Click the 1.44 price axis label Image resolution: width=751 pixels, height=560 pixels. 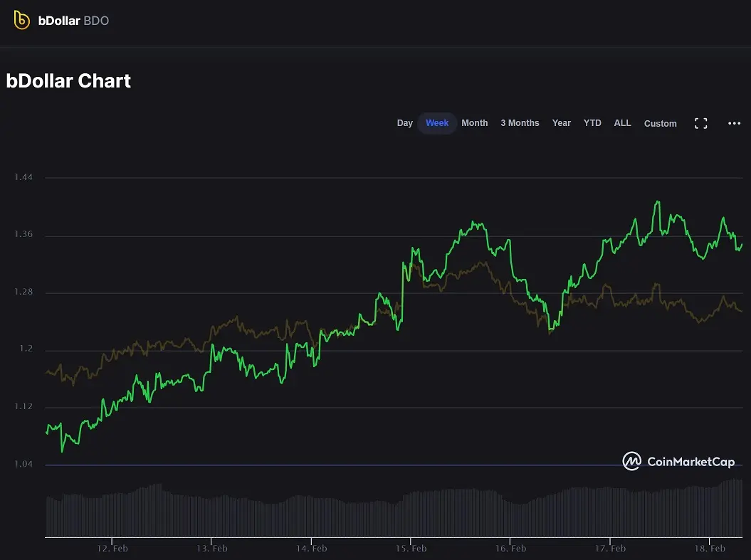(23, 177)
